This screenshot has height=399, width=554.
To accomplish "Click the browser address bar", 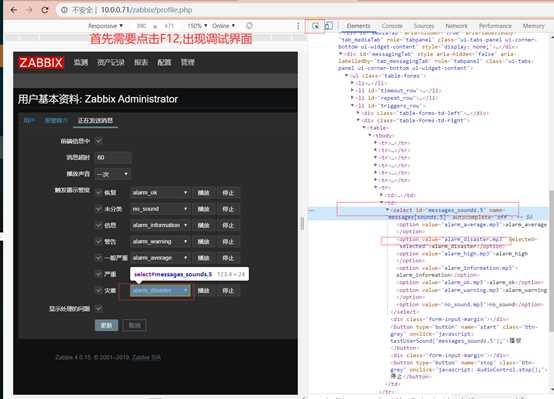I will (x=304, y=10).
